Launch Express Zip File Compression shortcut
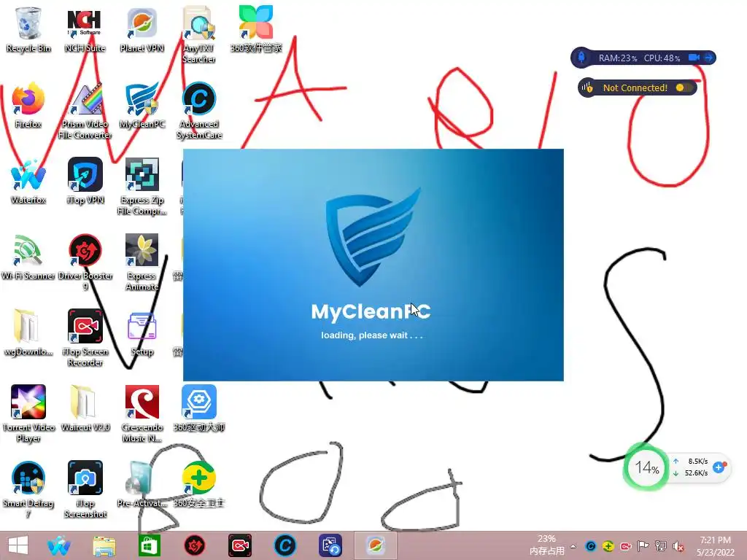 tap(142, 186)
